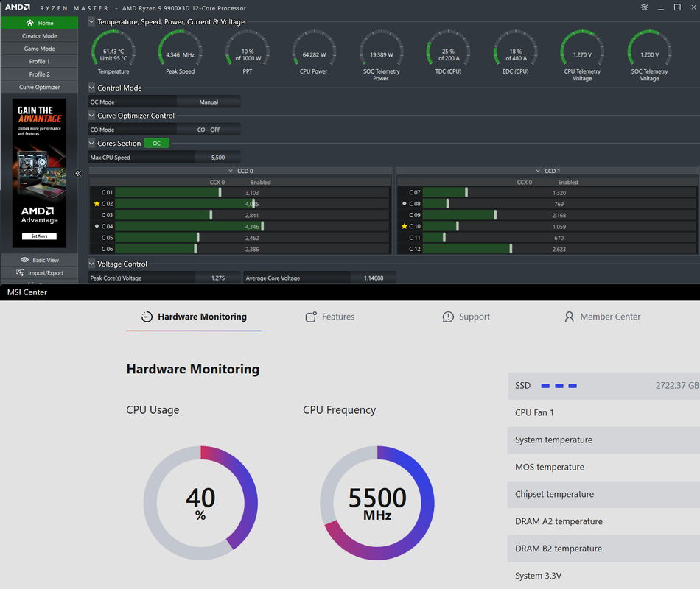
Task: Click the C 01 core speed slider handle
Action: 220,192
